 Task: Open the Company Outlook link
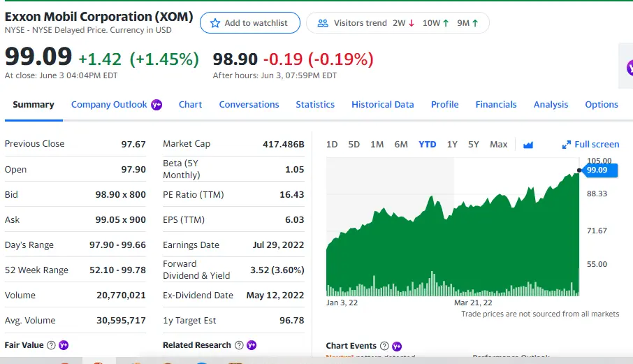coord(109,105)
